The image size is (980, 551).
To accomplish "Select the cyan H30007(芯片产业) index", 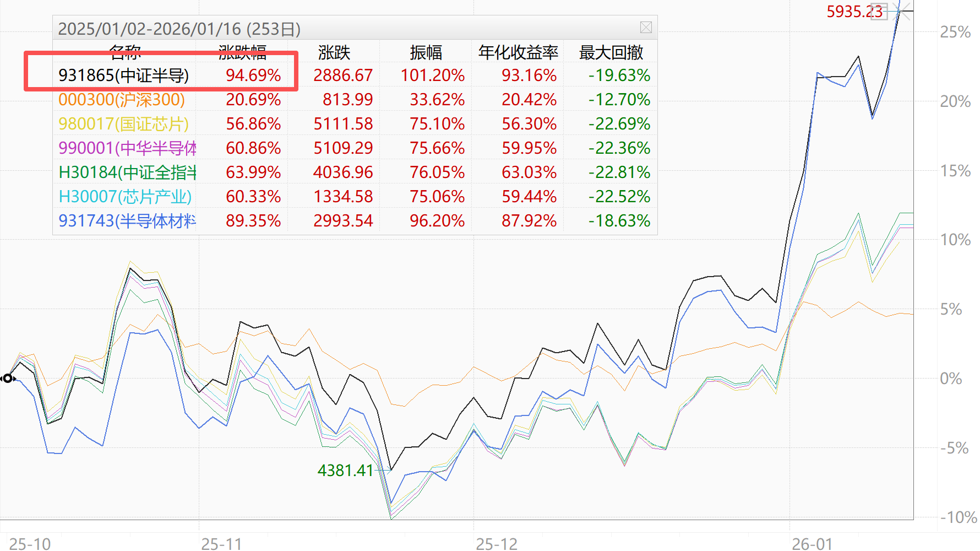I will 125,197.
